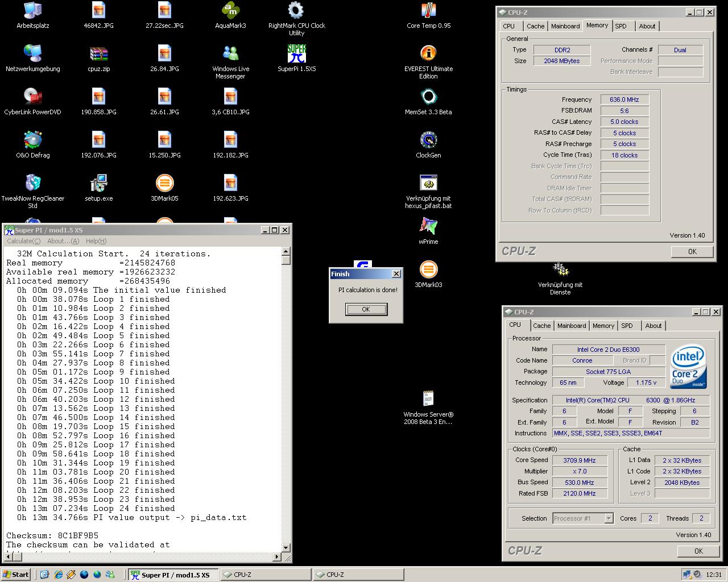Image resolution: width=728 pixels, height=582 pixels.
Task: Confirm OK in the Finish dialog
Action: 366,309
